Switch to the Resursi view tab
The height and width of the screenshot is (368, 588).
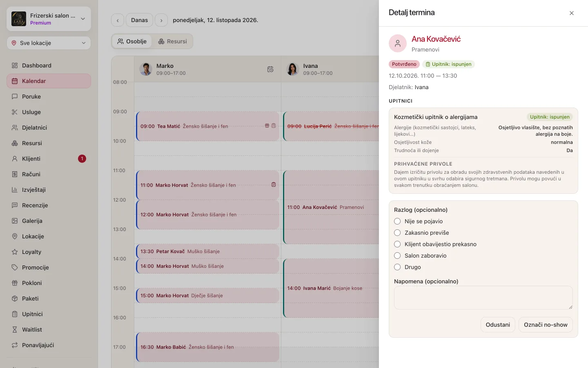pos(172,41)
